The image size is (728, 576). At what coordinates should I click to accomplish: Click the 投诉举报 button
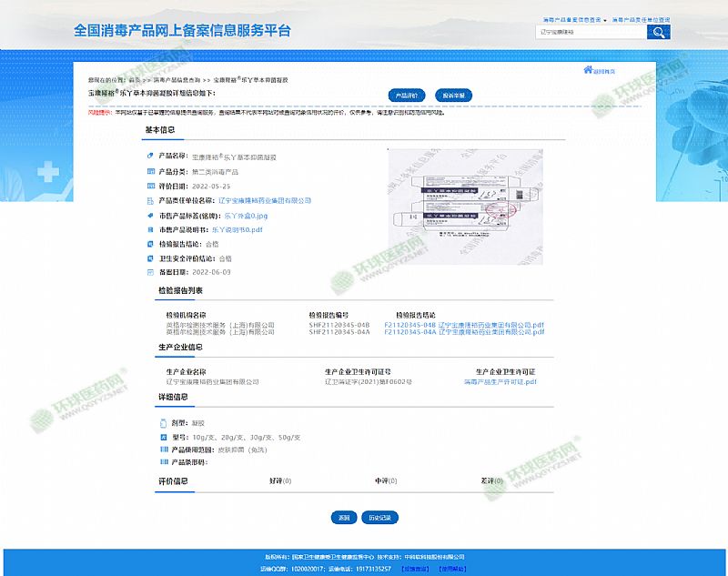tap(453, 96)
